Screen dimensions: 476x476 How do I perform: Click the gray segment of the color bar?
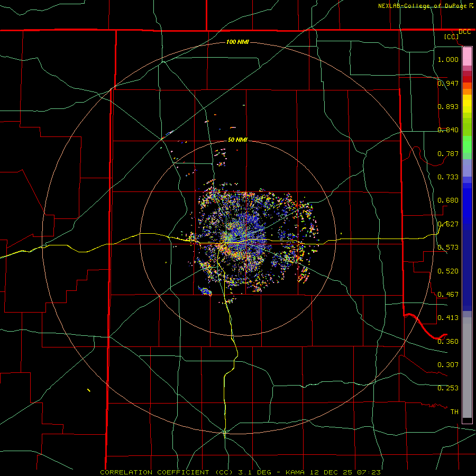[467, 368]
